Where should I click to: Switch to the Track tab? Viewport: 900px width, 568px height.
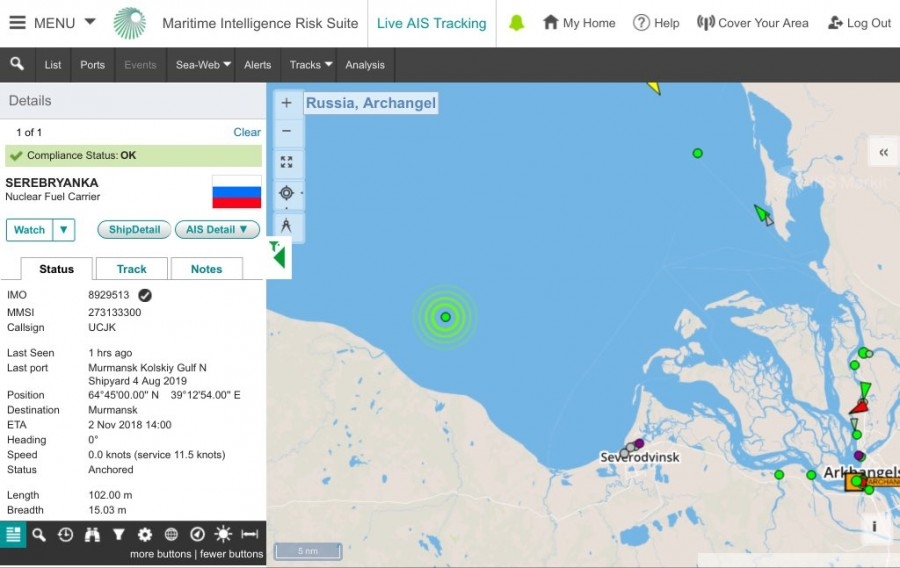point(131,269)
